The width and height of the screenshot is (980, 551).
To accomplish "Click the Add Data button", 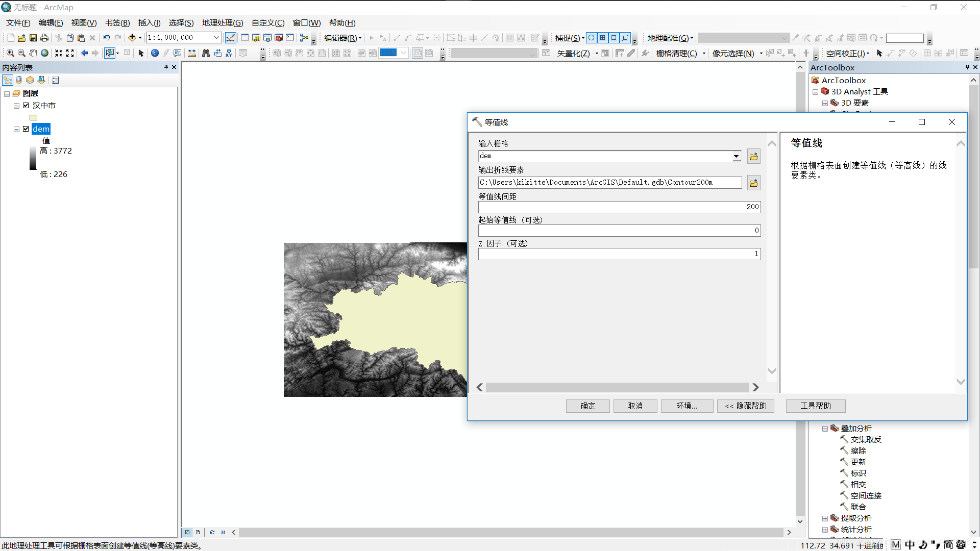I will click(x=132, y=38).
